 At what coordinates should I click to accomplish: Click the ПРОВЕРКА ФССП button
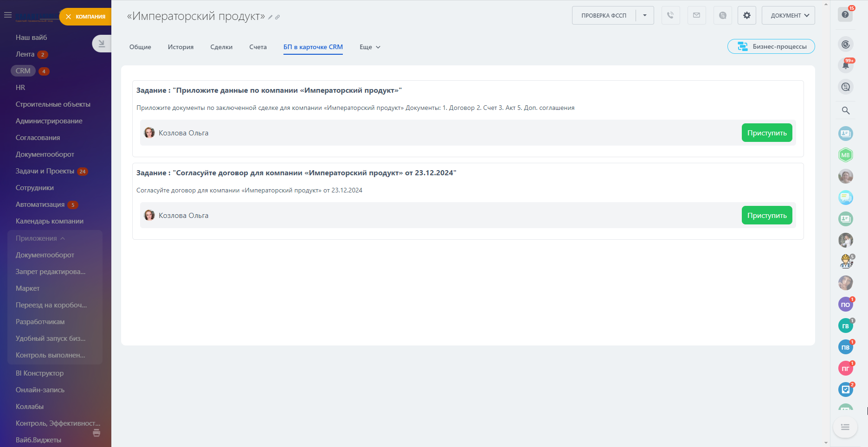604,15
